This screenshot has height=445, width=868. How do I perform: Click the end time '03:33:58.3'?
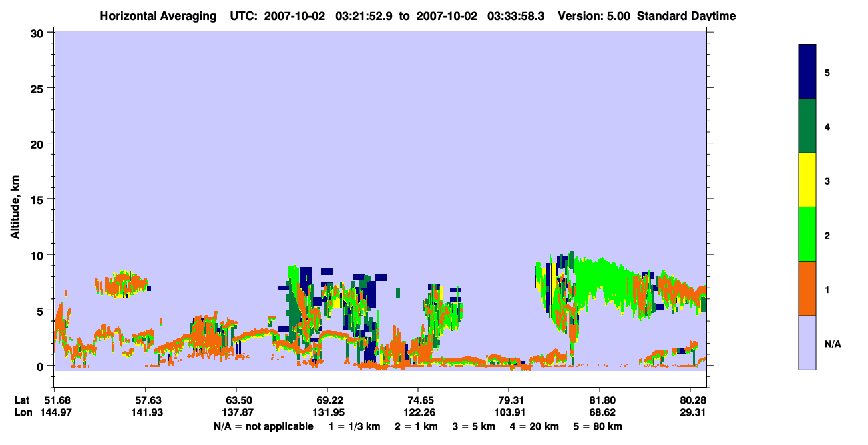coord(517,16)
